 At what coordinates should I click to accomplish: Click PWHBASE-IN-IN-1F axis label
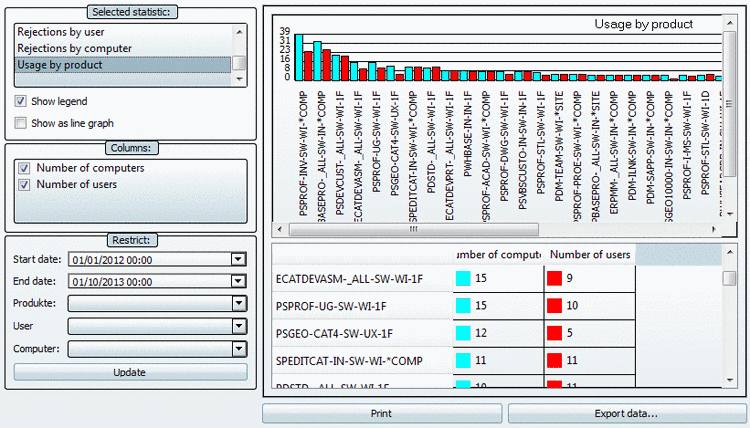[468, 134]
